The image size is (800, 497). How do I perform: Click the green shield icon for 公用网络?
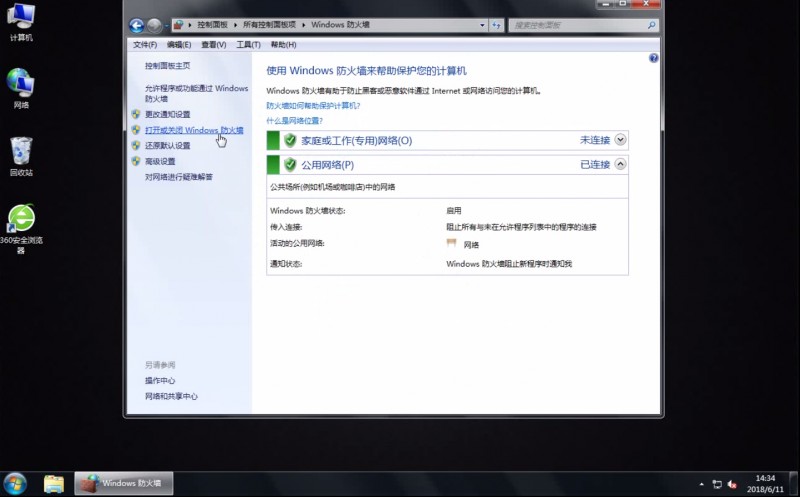coord(290,164)
